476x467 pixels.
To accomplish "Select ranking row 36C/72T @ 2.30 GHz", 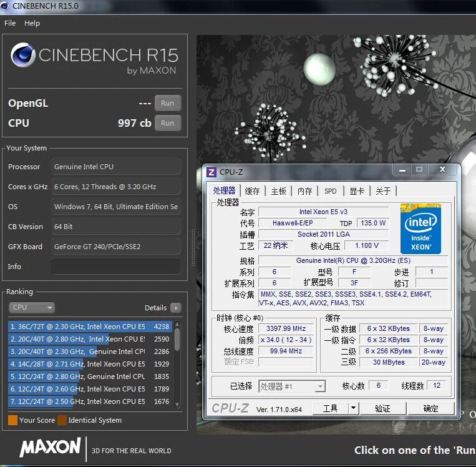I will pyautogui.click(x=90, y=327).
